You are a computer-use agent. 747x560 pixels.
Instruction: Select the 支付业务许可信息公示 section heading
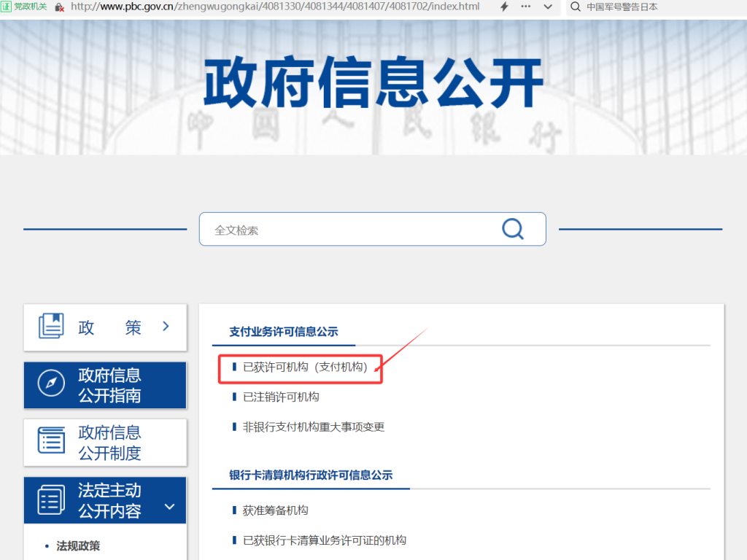click(x=284, y=331)
